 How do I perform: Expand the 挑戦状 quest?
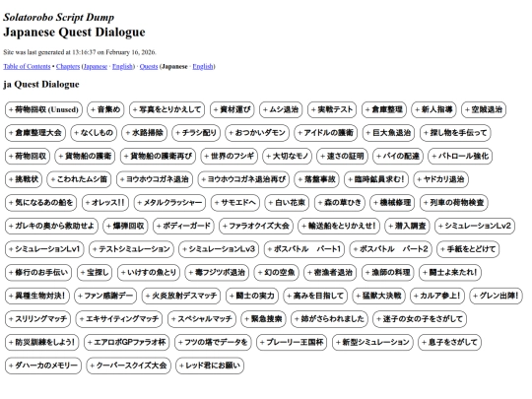coord(24,179)
